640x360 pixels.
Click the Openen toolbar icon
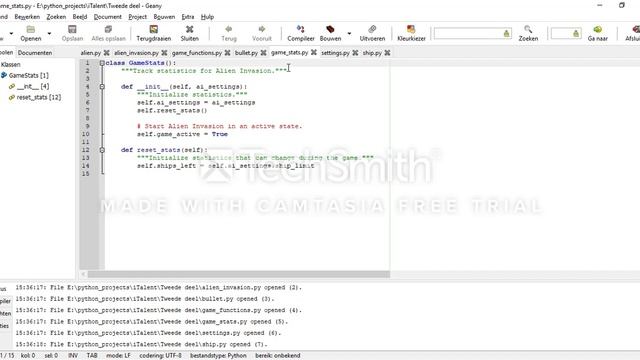[31, 29]
